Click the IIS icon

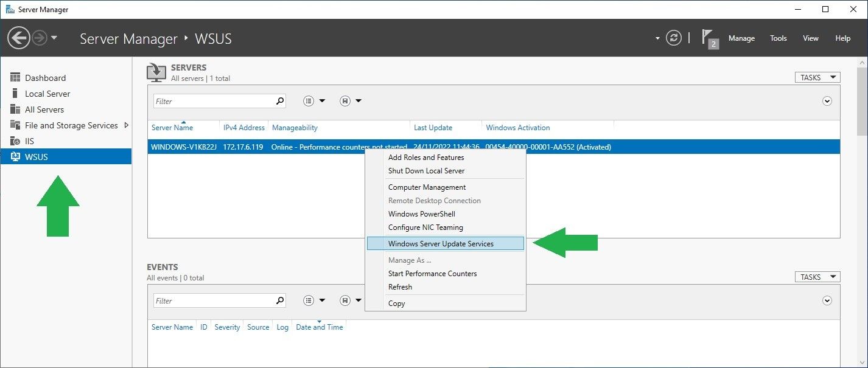[15, 141]
